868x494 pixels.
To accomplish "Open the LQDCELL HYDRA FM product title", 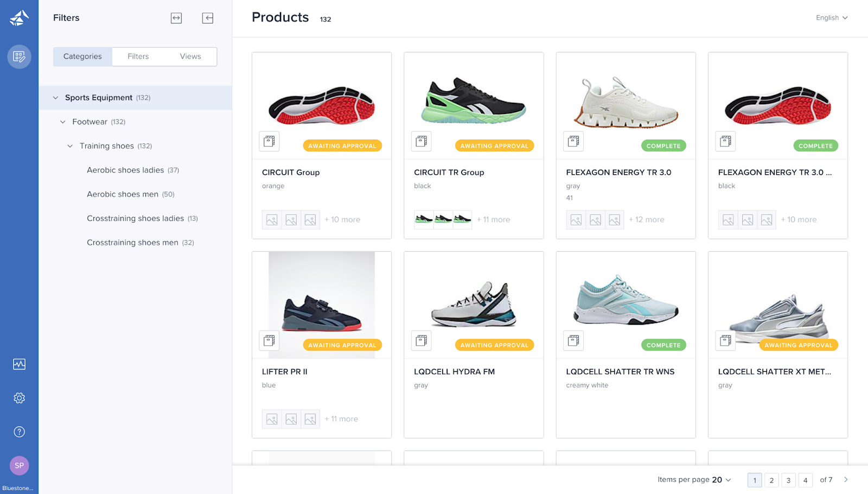I will (455, 372).
